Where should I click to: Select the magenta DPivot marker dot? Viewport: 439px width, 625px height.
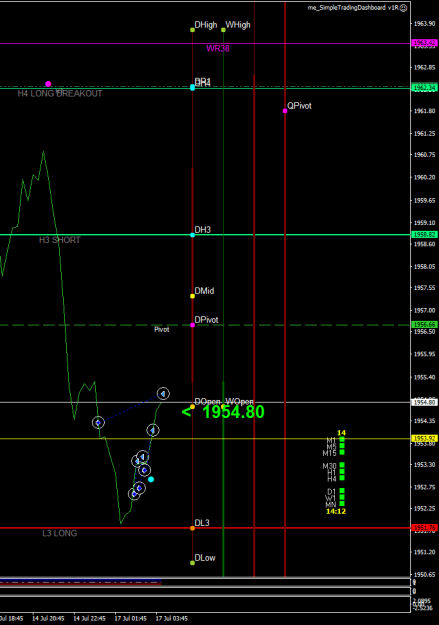[x=193, y=325]
